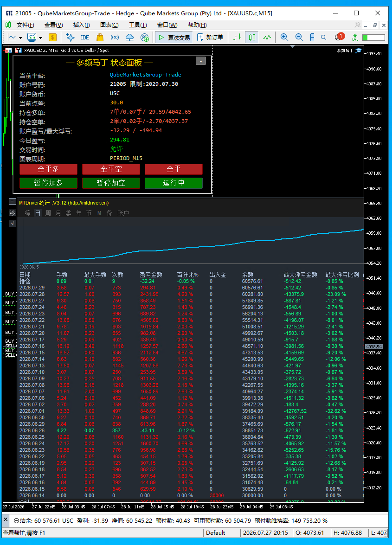Switch to bar chart display icon
Image resolution: width=392 pixels, height=545 pixels.
pyautogui.click(x=238, y=38)
